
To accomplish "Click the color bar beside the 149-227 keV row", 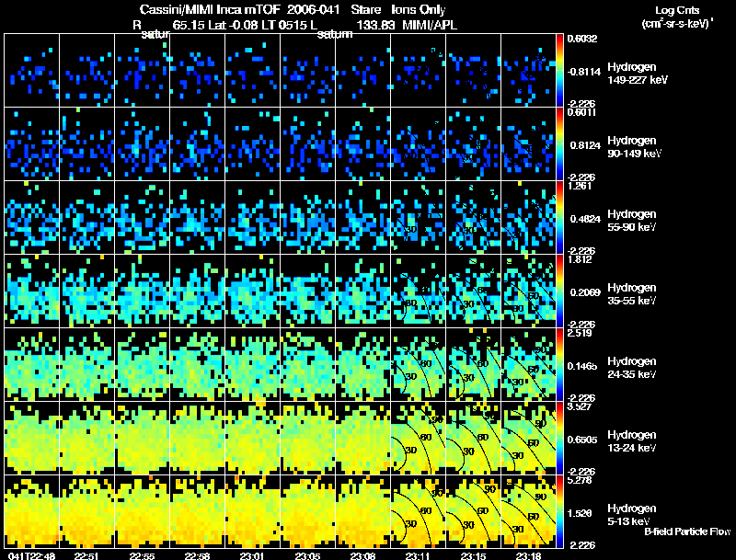I will click(x=559, y=71).
